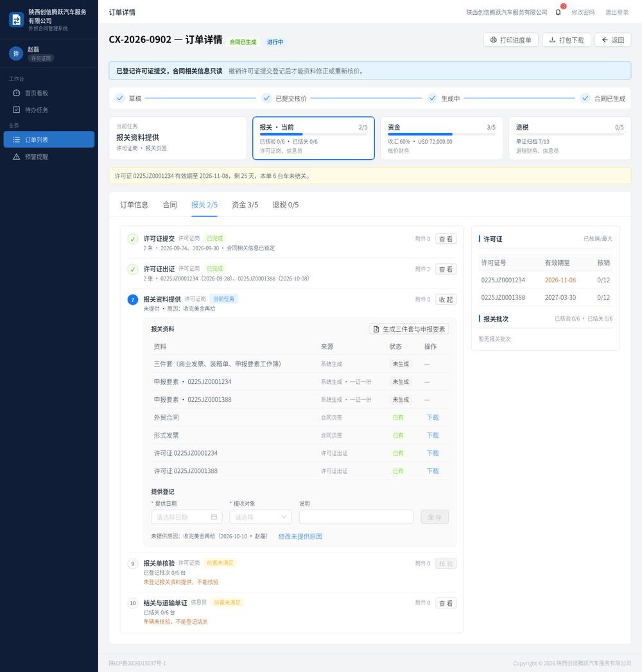
Task: Click the green check icon beside 许可证出证
Action: click(x=133, y=269)
